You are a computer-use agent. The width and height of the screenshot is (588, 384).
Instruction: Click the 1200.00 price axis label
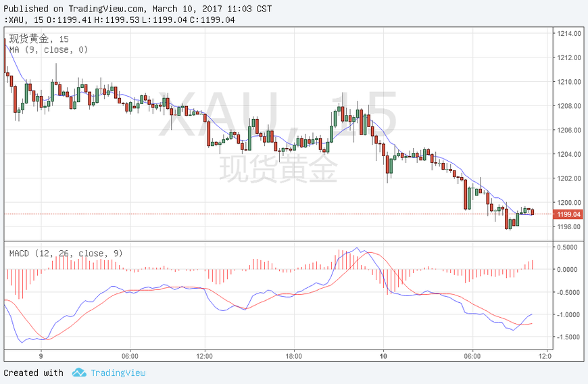569,203
